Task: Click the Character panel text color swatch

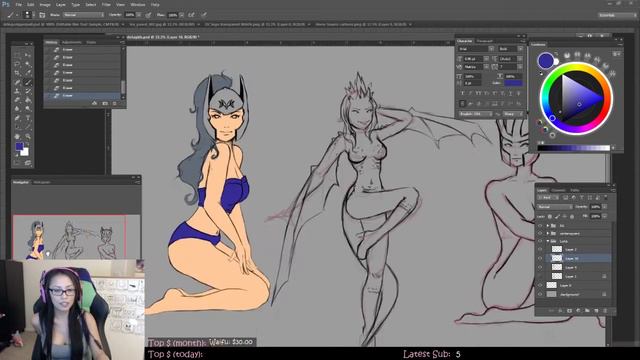Action: pyautogui.click(x=513, y=83)
